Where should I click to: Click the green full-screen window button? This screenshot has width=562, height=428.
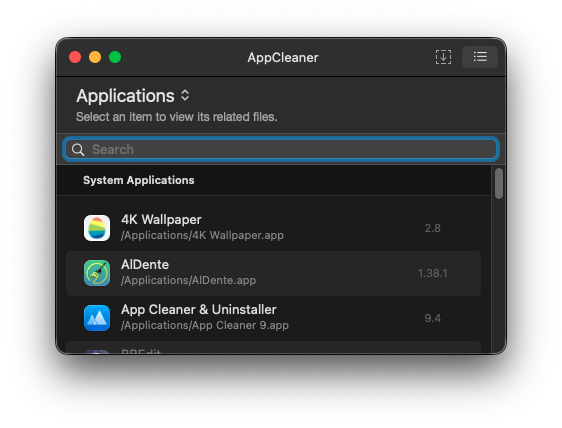pos(115,57)
